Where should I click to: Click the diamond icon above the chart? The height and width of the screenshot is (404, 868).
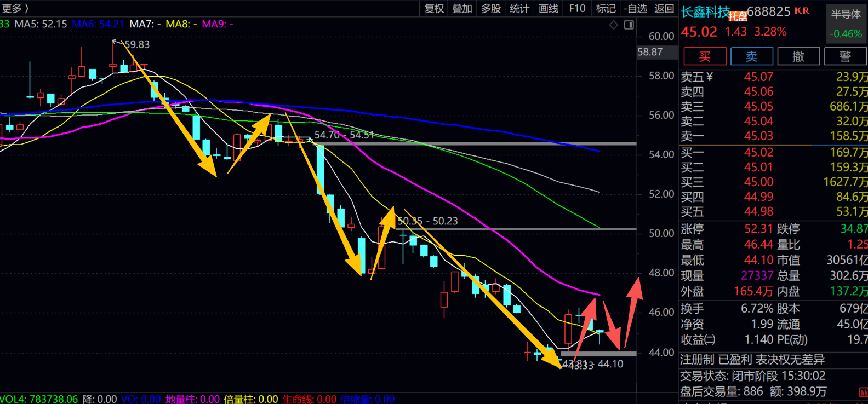coord(614,25)
